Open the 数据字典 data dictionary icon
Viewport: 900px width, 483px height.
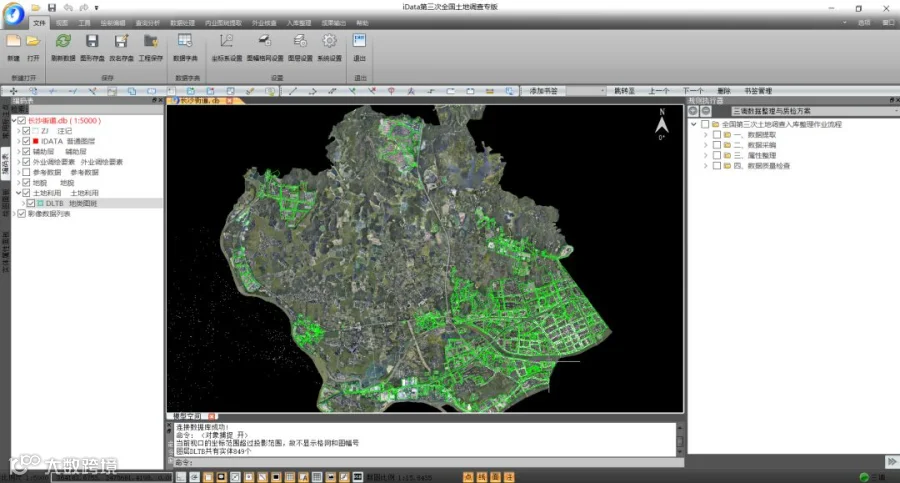(185, 42)
